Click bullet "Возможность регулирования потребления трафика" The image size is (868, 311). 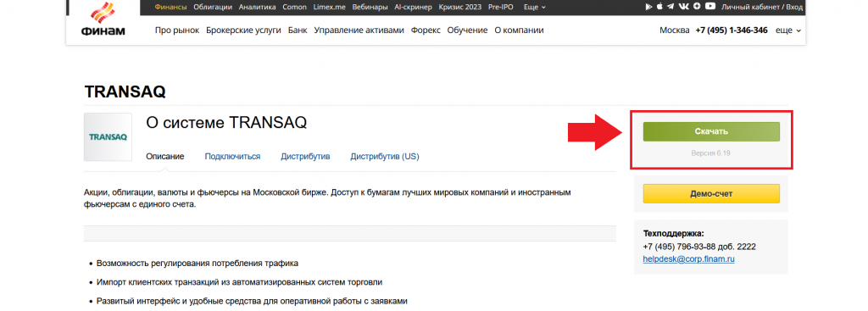pyautogui.click(x=198, y=264)
